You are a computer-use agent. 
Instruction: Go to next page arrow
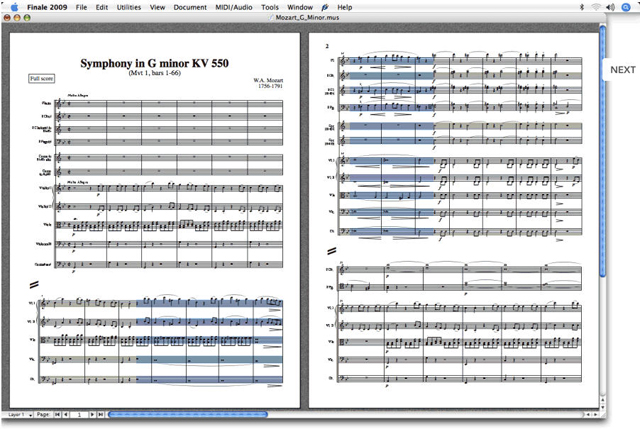tap(93, 415)
